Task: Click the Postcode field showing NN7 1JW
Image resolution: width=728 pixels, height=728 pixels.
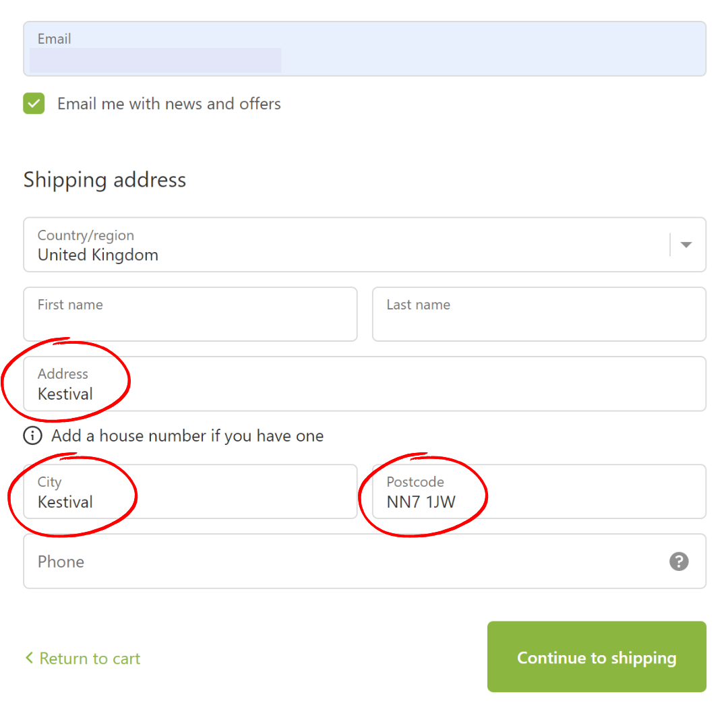Action: coord(539,491)
